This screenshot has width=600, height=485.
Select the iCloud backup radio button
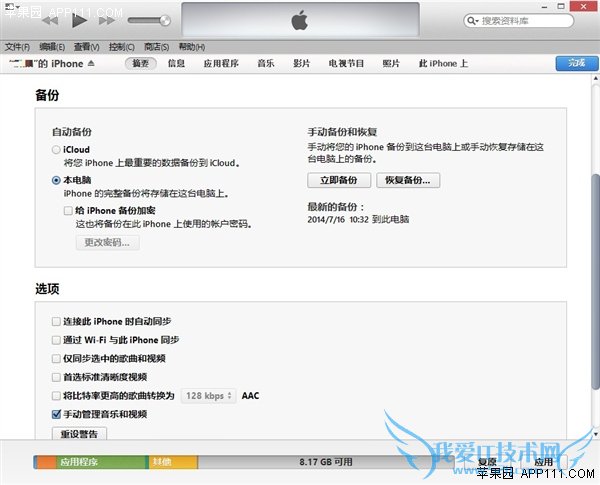tap(56, 150)
